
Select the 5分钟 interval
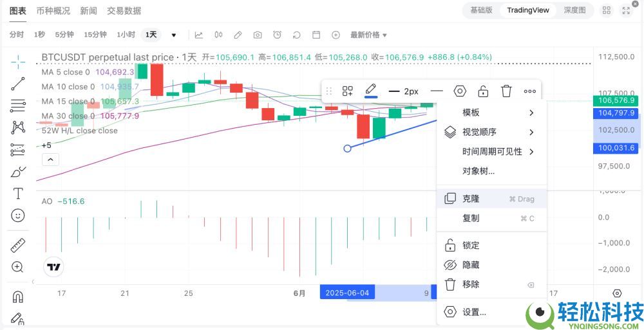coord(64,35)
